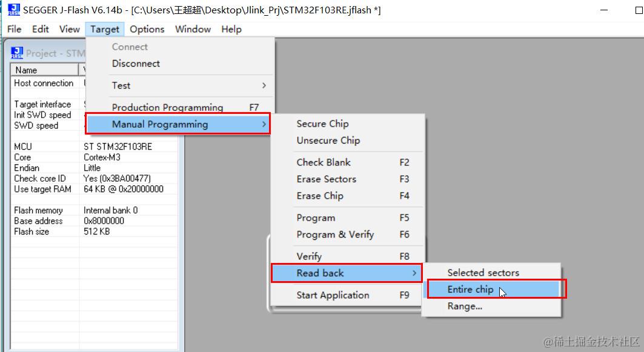644x352 pixels.
Task: Click the Check core ID label
Action: click(x=40, y=179)
